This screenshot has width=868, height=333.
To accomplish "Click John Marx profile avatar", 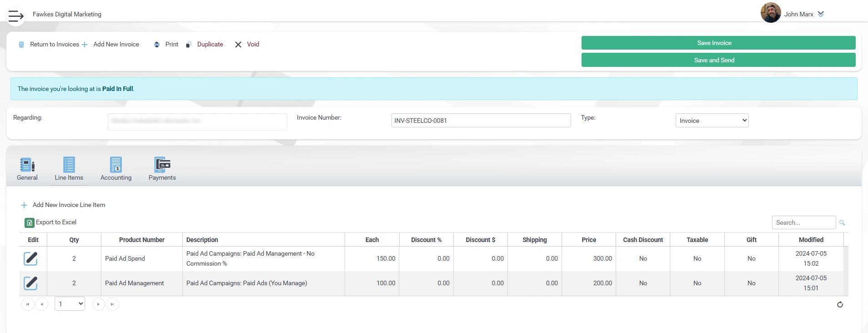I will point(771,13).
